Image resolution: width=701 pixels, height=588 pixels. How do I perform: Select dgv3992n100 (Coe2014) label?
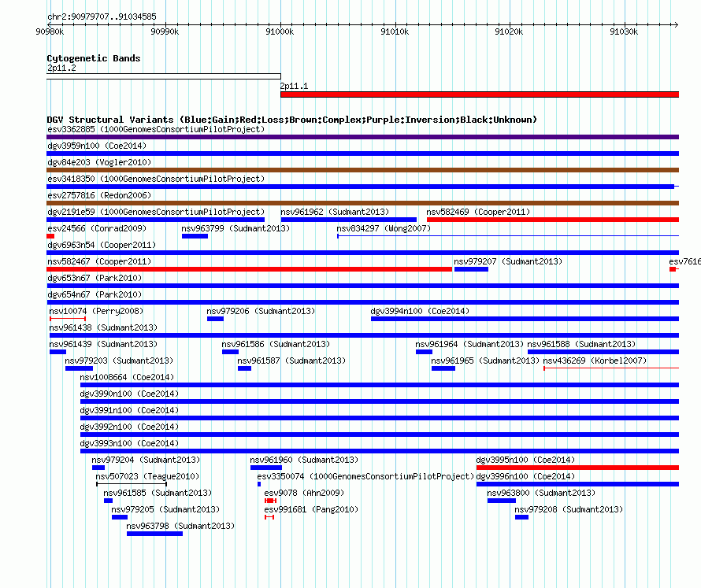coord(129,427)
